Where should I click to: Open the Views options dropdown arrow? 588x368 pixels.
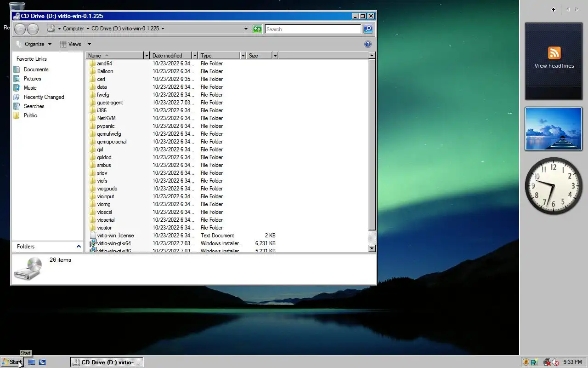coord(89,44)
